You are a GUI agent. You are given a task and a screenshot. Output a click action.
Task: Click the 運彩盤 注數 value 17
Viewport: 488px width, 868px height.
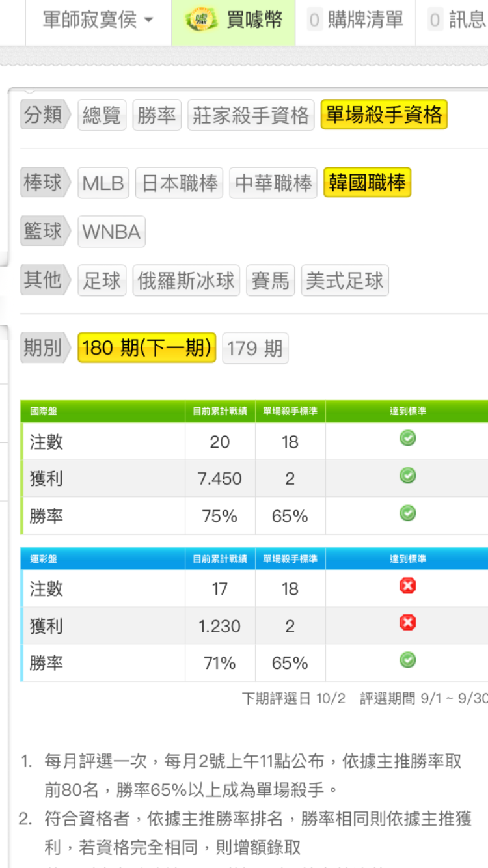[x=220, y=589]
